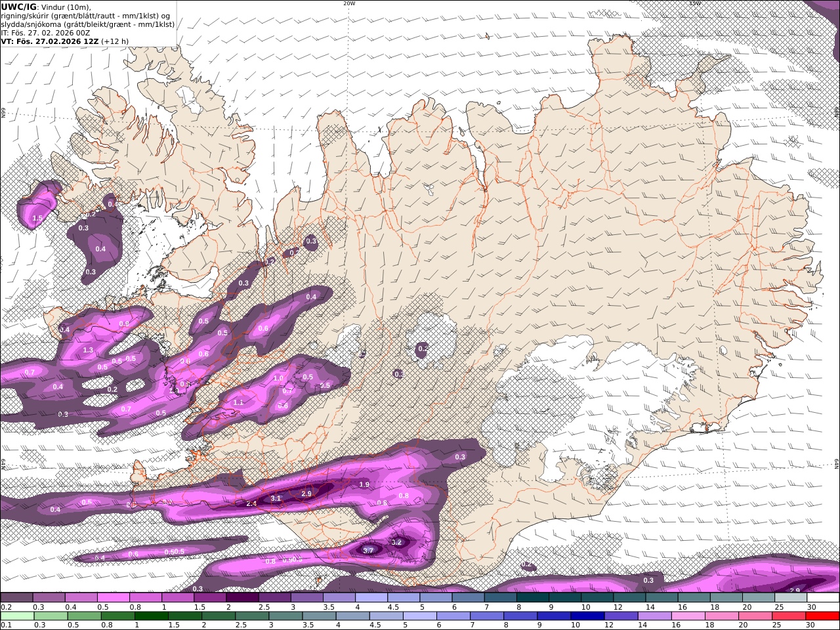Pick the violet swatch labeled 12 in lower legend
840x630 pixels.
pos(620,616)
